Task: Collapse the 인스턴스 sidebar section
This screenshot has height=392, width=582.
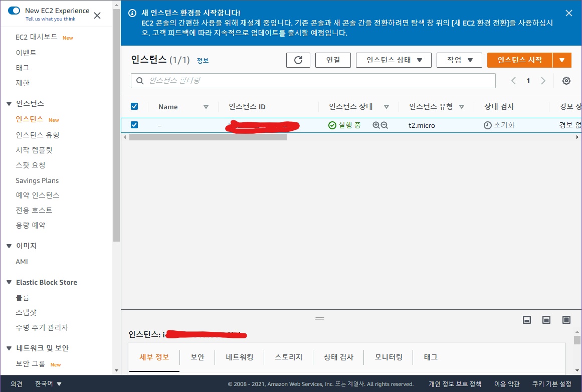Action: tap(10, 104)
